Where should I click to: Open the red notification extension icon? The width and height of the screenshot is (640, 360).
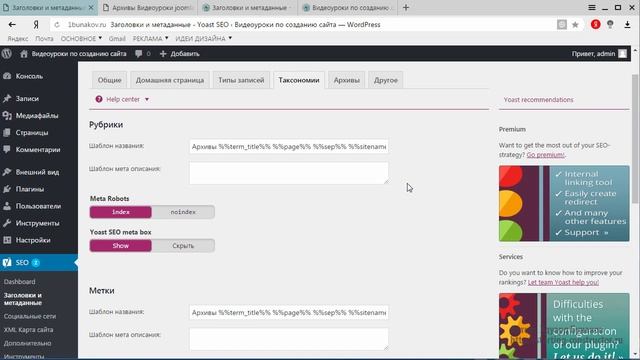[596, 24]
